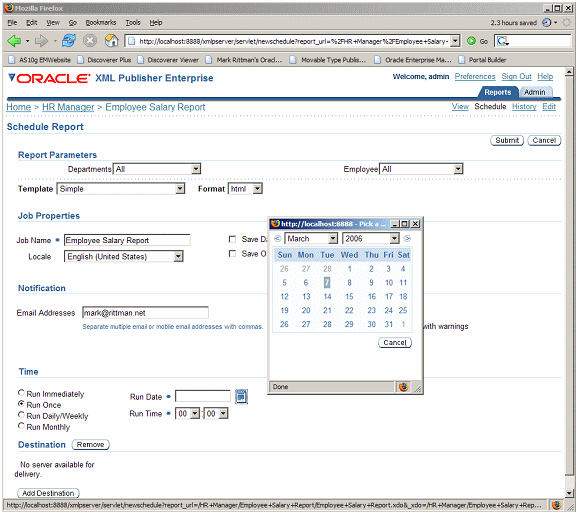Click the green Go icon
This screenshot has width=579, height=515.
pyautogui.click(x=471, y=41)
